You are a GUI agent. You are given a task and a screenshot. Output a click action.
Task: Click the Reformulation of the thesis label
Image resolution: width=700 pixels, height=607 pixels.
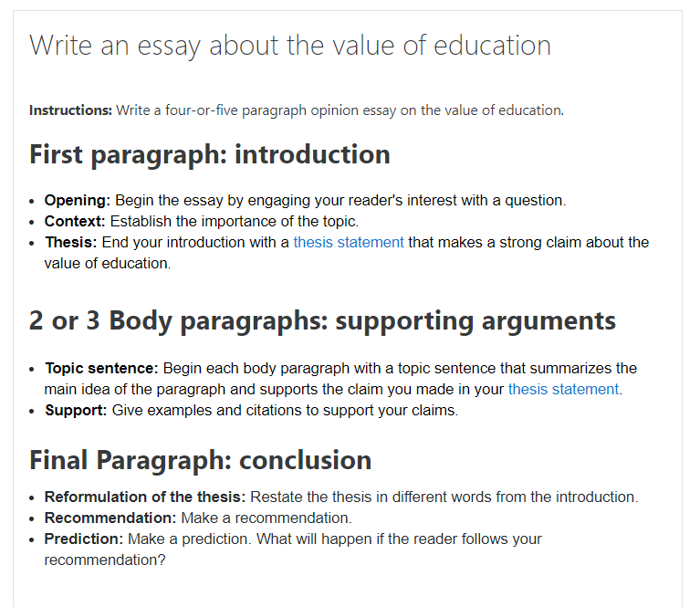pos(145,497)
